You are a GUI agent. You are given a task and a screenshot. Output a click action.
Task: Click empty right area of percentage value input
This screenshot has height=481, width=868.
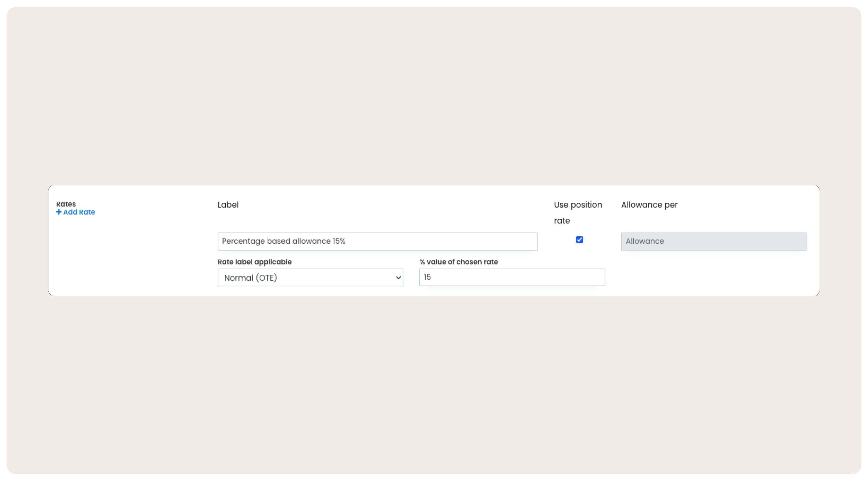coord(573,277)
